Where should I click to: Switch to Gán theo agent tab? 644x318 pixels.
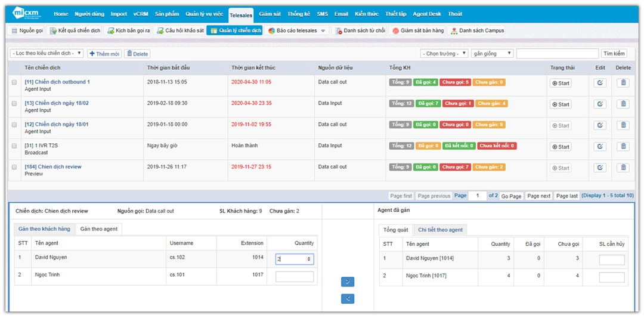click(99, 229)
